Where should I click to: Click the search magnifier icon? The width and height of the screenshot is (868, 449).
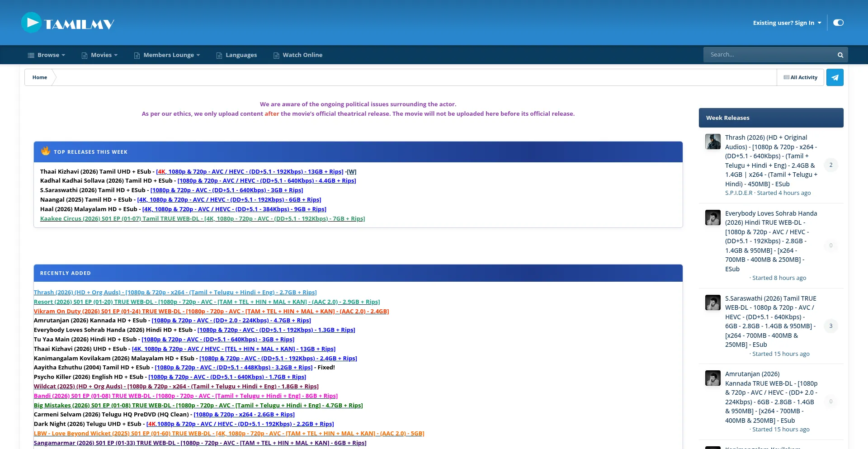coord(840,55)
